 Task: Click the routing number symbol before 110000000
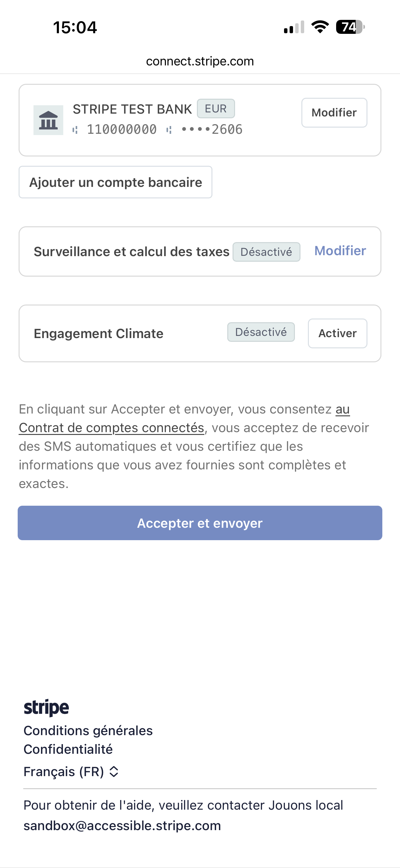point(75,130)
